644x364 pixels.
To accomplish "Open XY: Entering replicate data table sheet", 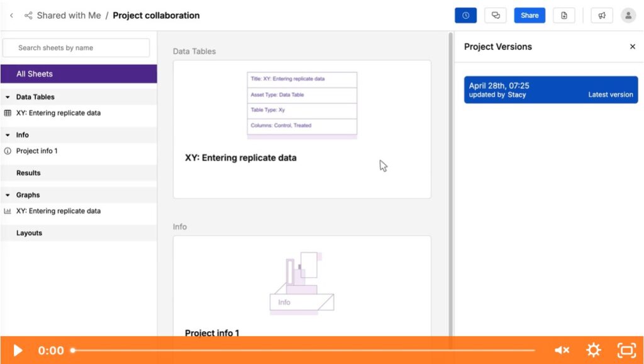I will (x=58, y=113).
